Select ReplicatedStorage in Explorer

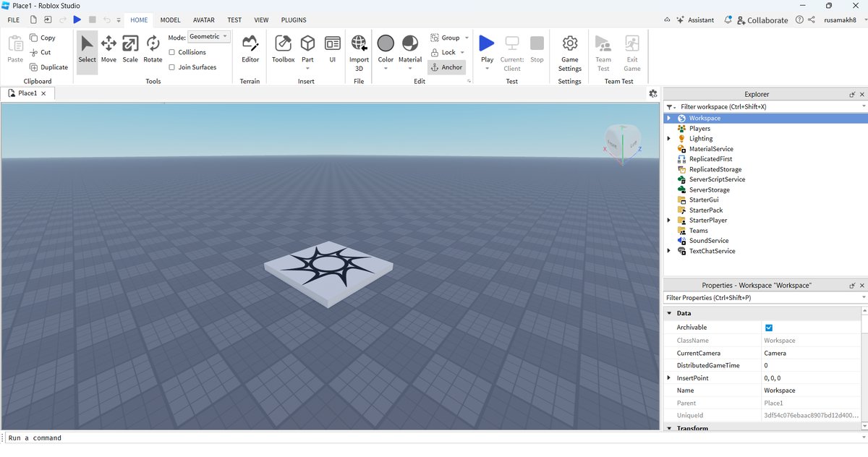click(x=715, y=169)
